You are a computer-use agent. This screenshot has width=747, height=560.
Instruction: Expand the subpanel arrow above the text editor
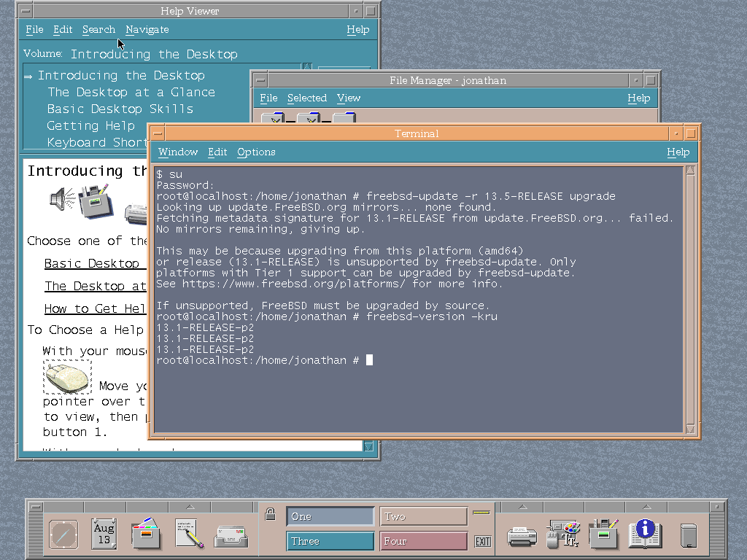[190, 507]
